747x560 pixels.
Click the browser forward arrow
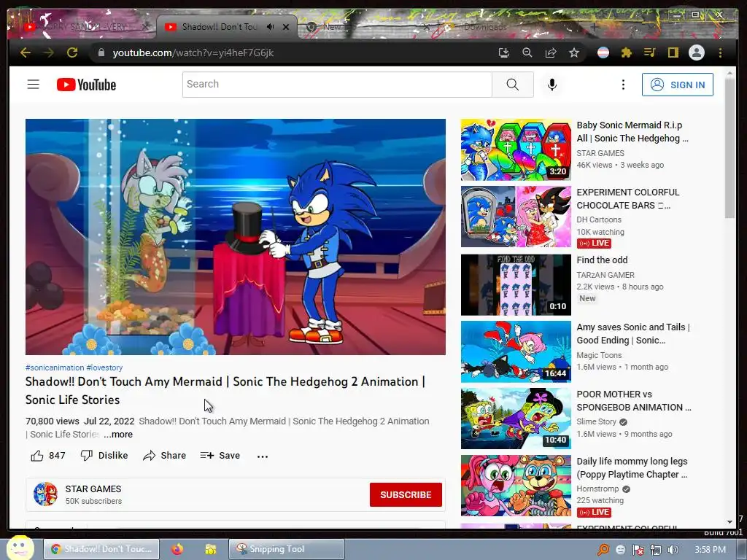pos(49,52)
